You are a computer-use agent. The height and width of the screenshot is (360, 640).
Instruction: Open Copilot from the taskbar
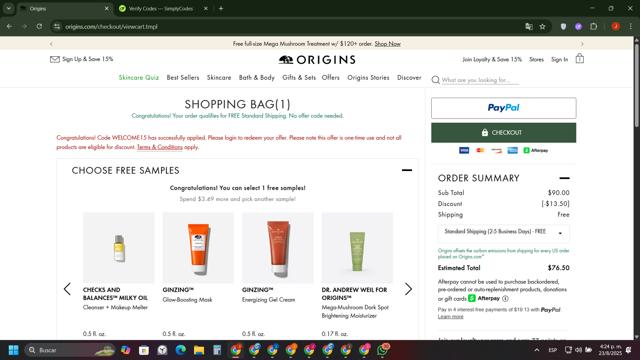pyautogui.click(x=125, y=350)
